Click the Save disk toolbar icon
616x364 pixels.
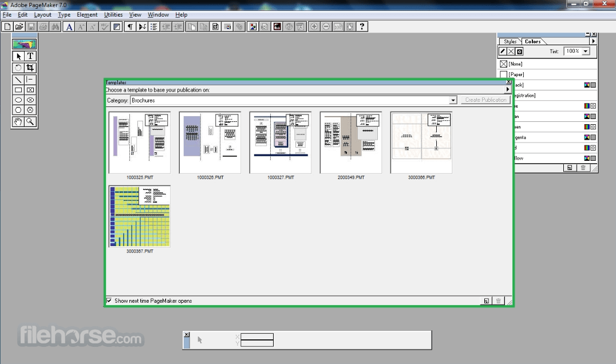tap(31, 27)
